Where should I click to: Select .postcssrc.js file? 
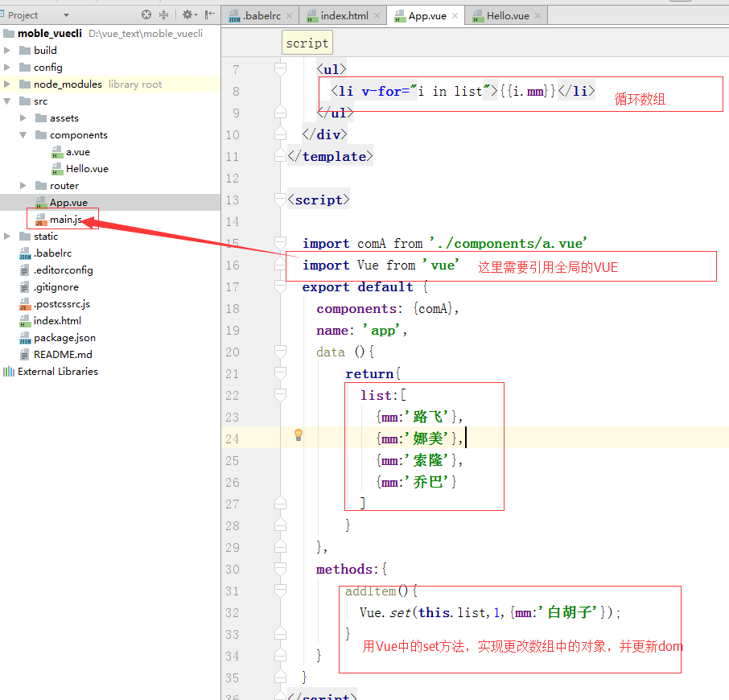pyautogui.click(x=62, y=304)
